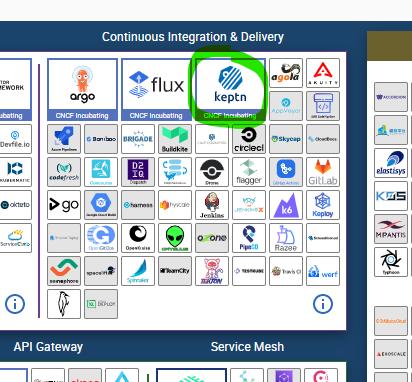Open the green alien head tile

[x=175, y=238]
